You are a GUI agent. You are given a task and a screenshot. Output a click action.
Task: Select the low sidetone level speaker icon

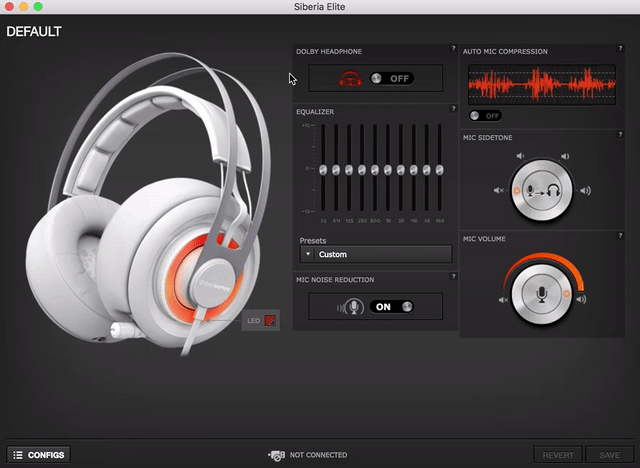click(520, 156)
